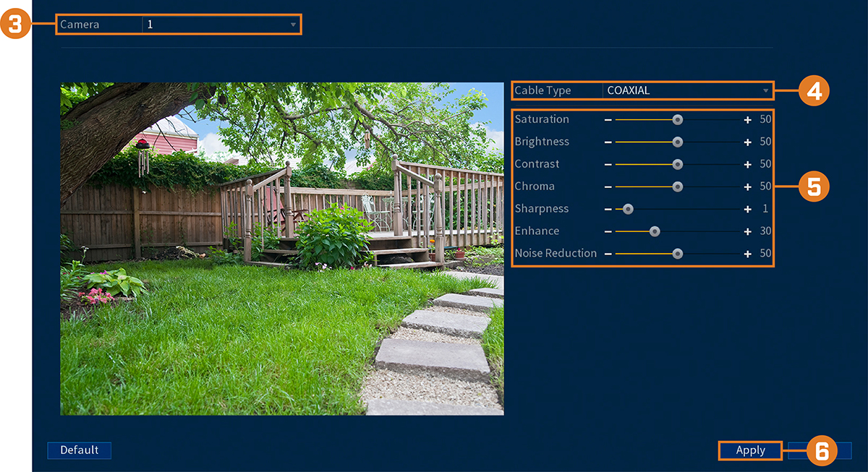The image size is (868, 472).
Task: Click the Enhance value 30
Action: pyautogui.click(x=765, y=231)
